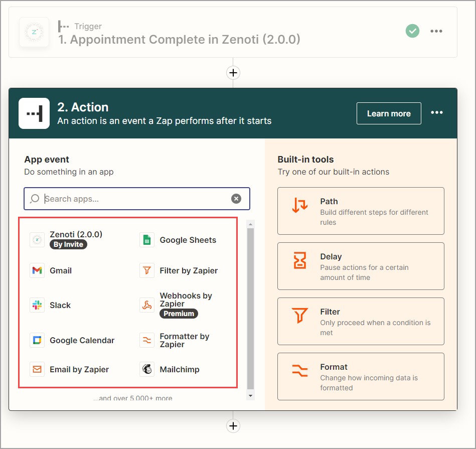Add a step below the action
The image size is (476, 449).
[233, 426]
